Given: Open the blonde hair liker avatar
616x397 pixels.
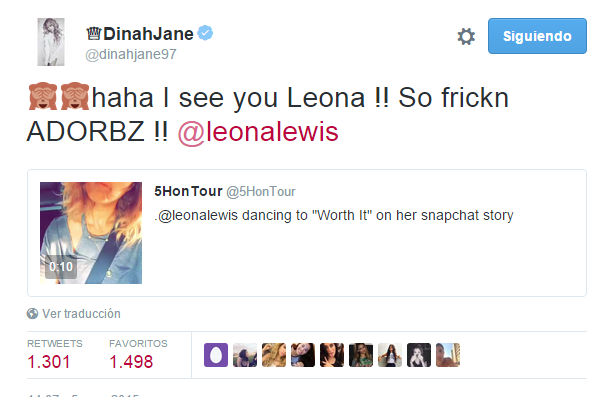Looking at the screenshot, I should pos(274,355).
